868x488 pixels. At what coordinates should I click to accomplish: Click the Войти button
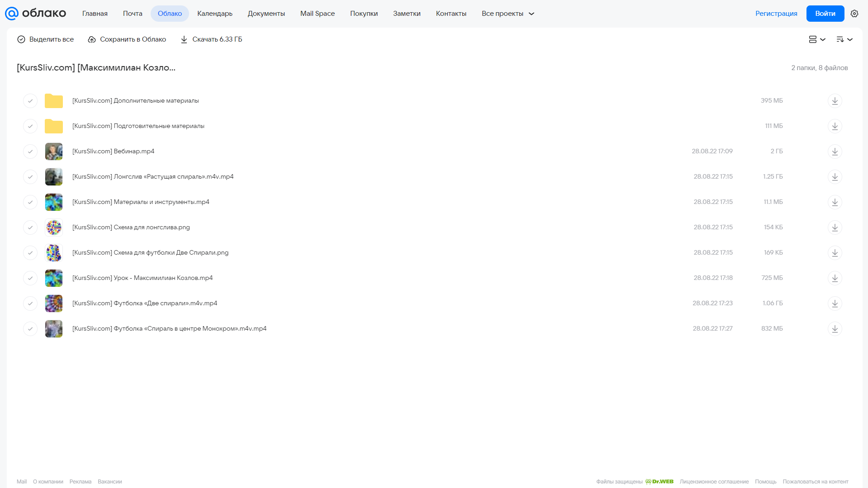click(825, 14)
